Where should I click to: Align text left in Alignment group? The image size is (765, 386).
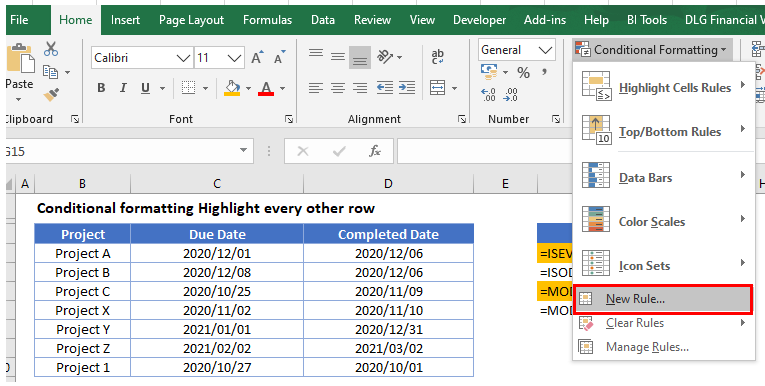316,88
